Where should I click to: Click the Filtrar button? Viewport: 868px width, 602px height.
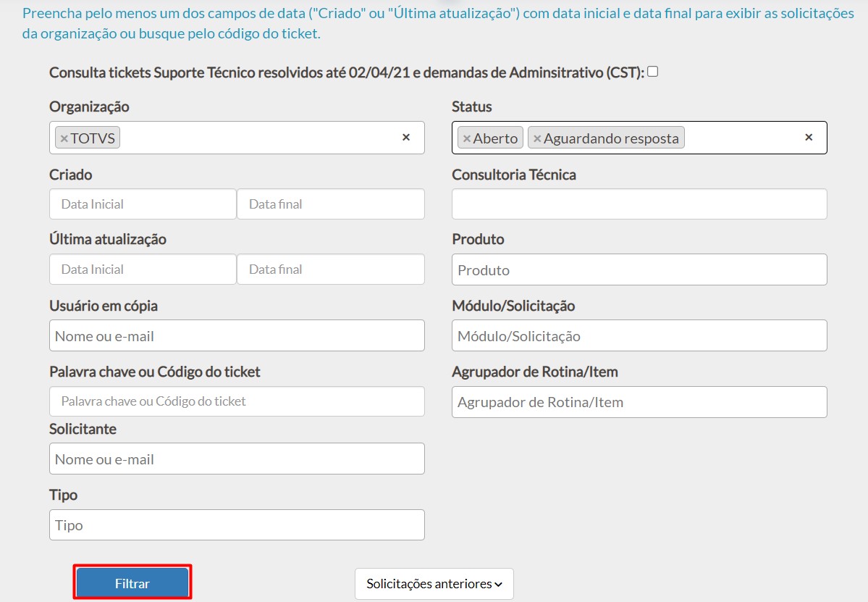132,582
